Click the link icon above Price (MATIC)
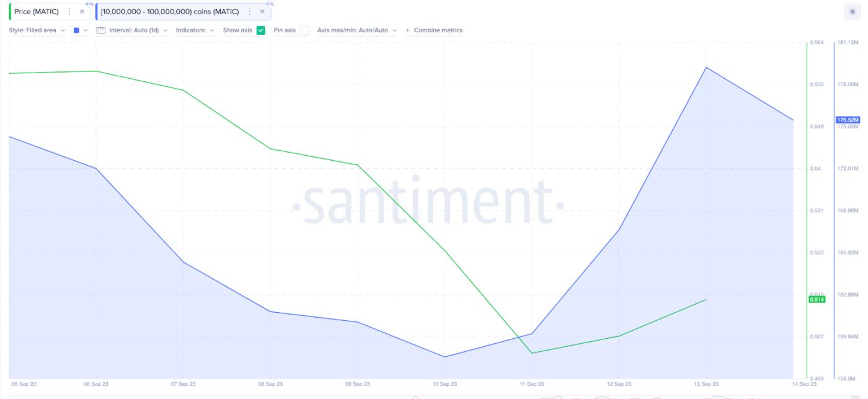Viewport: 868px width, 399px height. [x=89, y=4]
